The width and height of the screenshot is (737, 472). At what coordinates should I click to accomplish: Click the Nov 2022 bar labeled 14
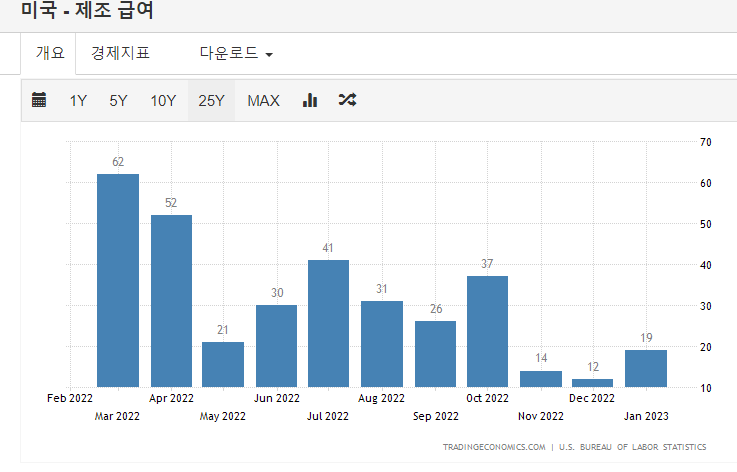pos(541,379)
